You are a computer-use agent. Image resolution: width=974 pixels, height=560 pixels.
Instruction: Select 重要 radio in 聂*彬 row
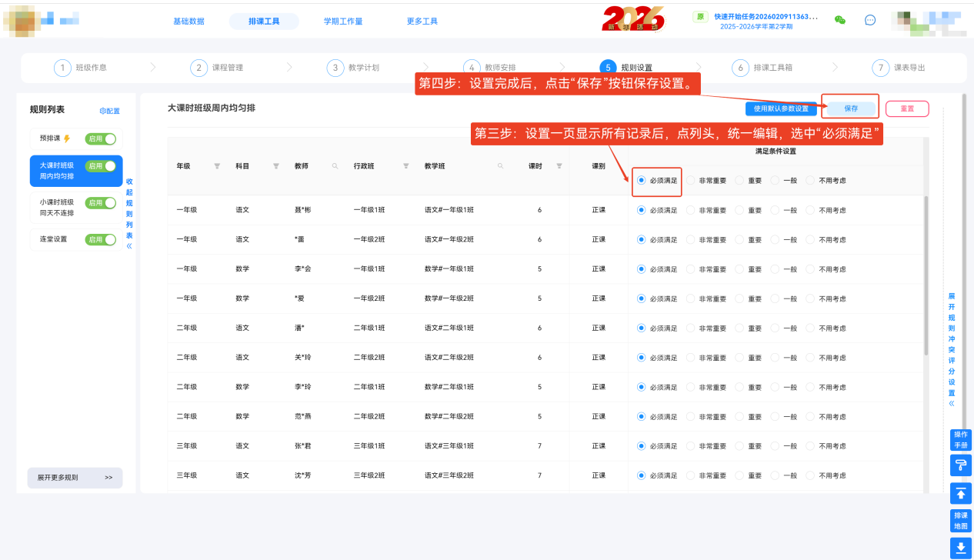739,210
